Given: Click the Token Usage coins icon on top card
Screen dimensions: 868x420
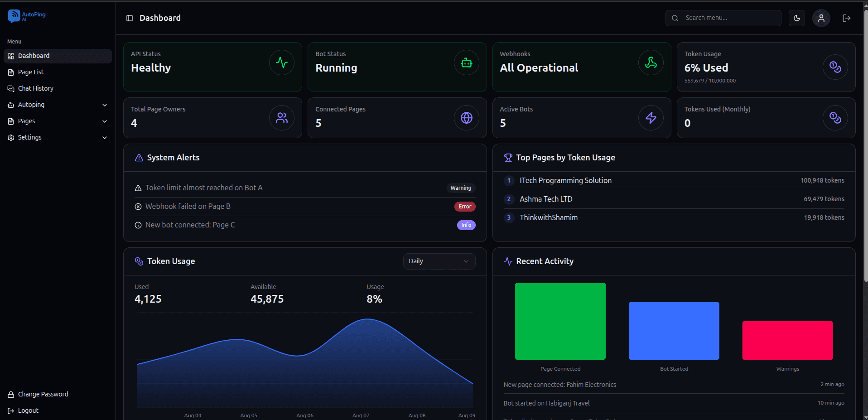Looking at the screenshot, I should [835, 67].
